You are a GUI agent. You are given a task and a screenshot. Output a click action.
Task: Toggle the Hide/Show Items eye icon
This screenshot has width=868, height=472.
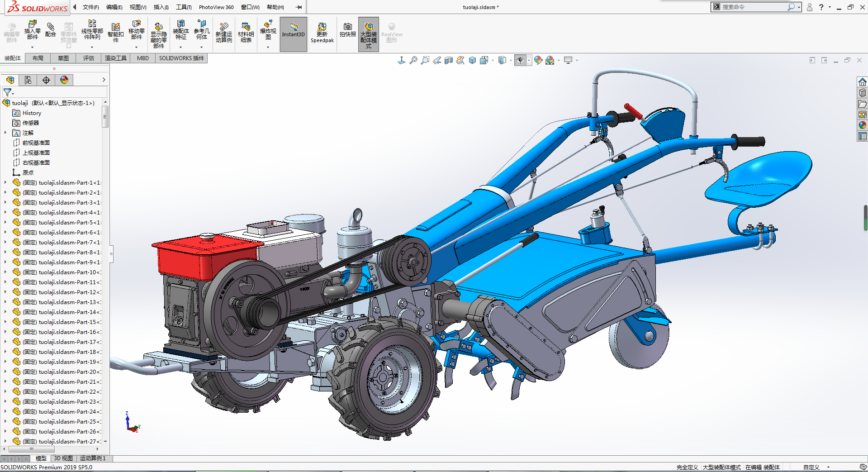pos(520,60)
